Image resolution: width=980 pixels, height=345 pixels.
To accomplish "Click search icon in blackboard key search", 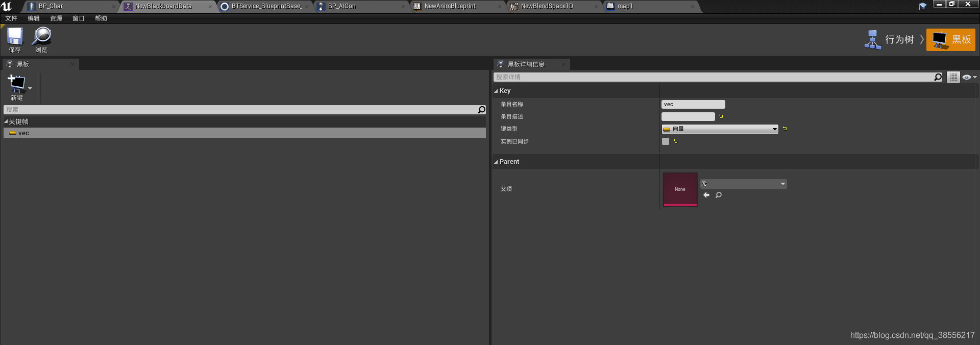I will [481, 110].
